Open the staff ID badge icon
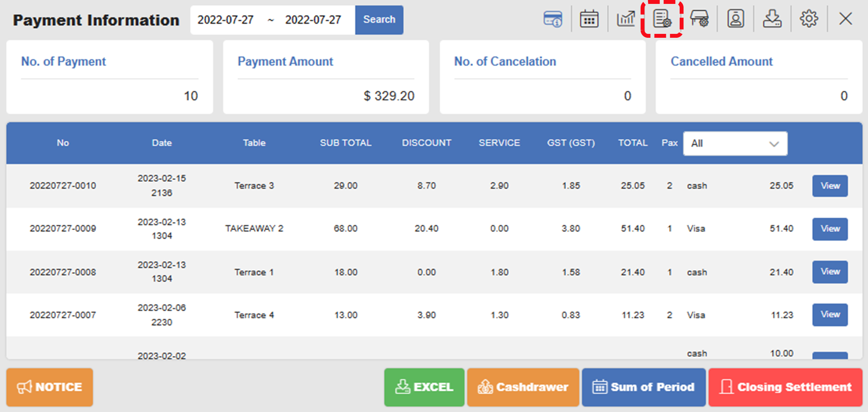The height and width of the screenshot is (412, 868). coord(736,19)
